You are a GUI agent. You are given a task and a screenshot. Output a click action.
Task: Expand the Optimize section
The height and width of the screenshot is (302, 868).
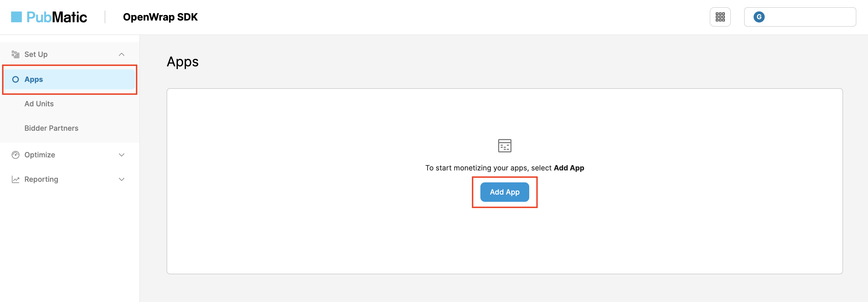121,155
